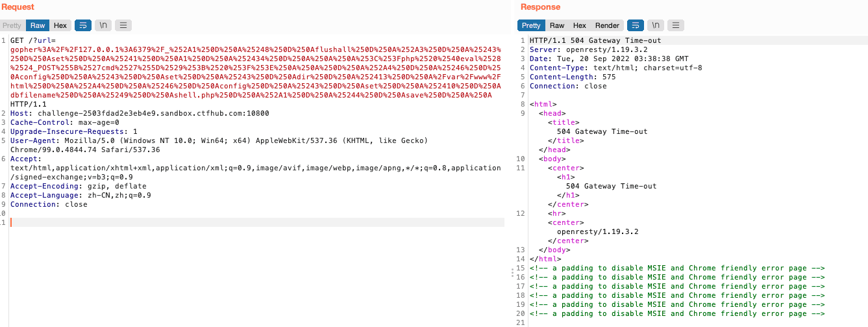Open the Request panel hamburger options menu
The width and height of the screenshot is (868, 327).
[123, 25]
